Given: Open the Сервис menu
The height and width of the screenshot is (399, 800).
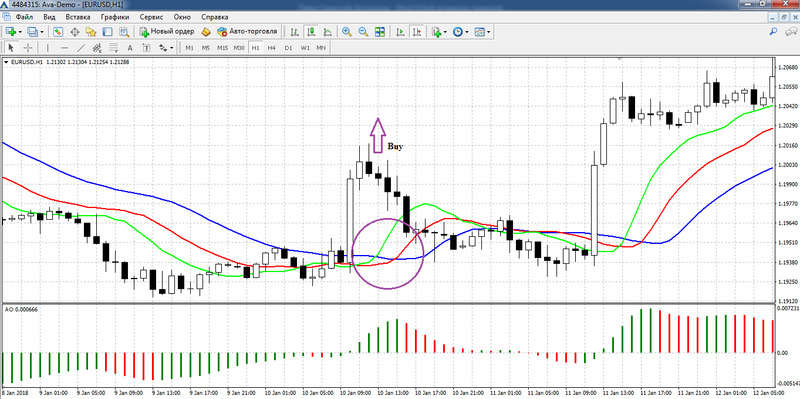Looking at the screenshot, I should pyautogui.click(x=151, y=17).
